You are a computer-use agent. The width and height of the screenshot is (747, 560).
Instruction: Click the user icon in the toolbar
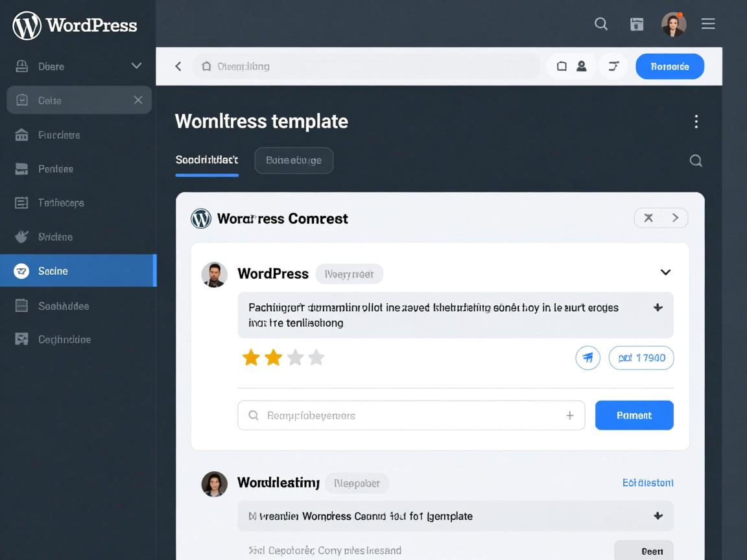pyautogui.click(x=582, y=66)
